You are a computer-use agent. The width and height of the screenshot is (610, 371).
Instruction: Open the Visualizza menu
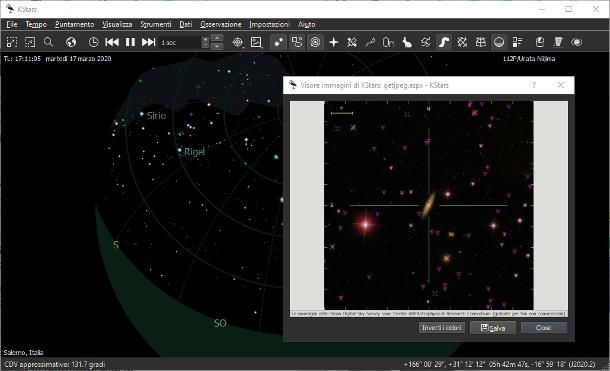pos(117,24)
